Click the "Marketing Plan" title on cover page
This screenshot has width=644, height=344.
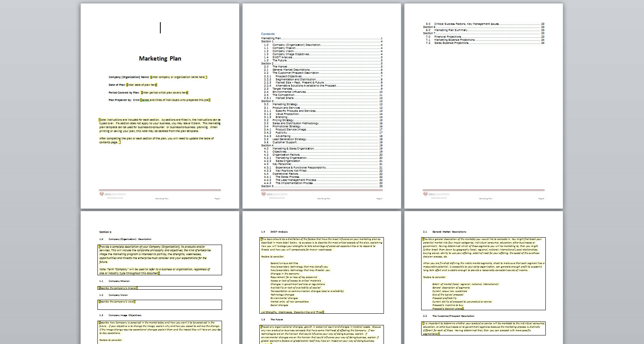(x=160, y=59)
